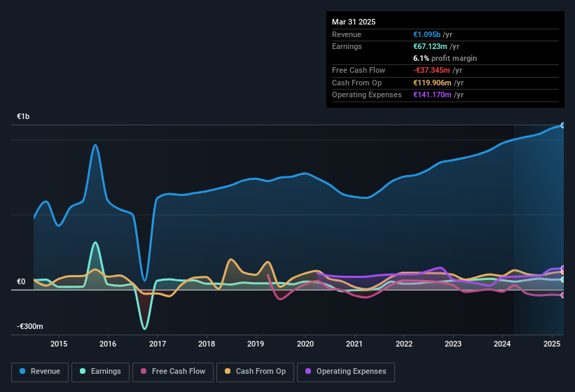The image size is (575, 392).
Task: Click the 2024 x-axis label
Action: pyautogui.click(x=502, y=344)
